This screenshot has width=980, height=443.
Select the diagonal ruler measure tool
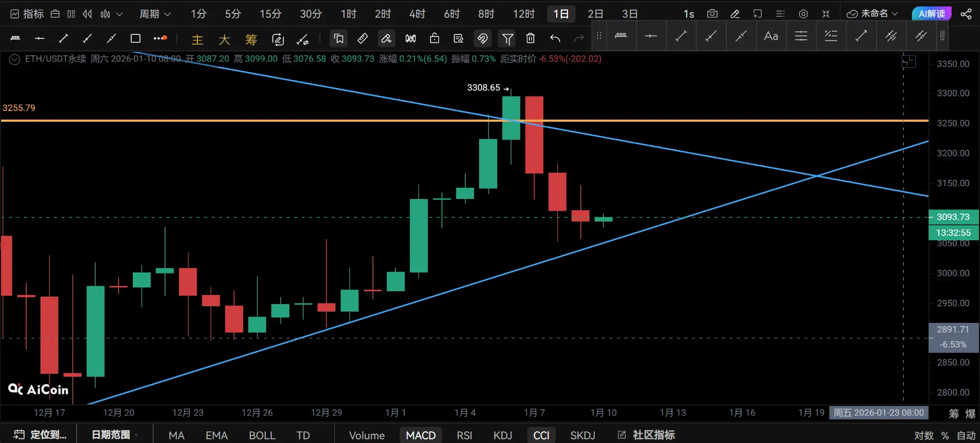(363, 38)
